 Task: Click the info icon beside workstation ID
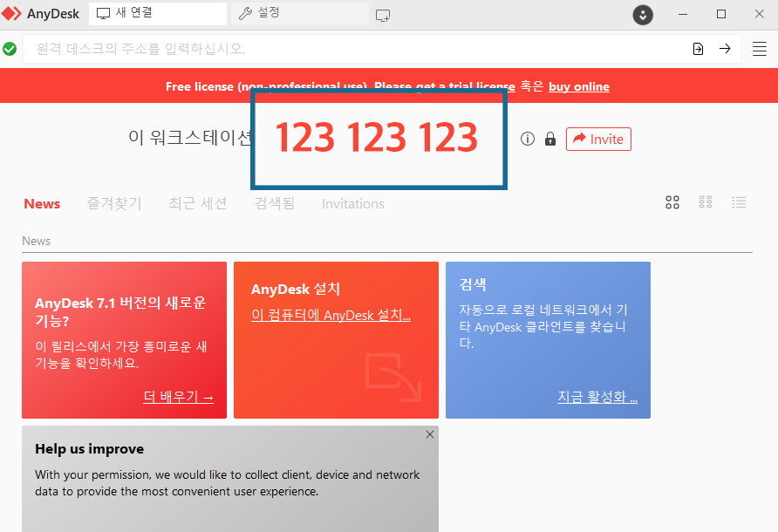coord(528,139)
